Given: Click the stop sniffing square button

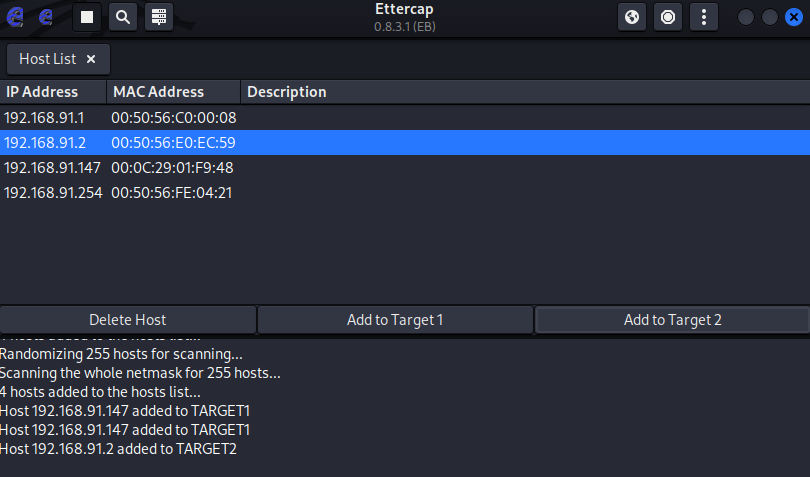Looking at the screenshot, I should point(87,17).
